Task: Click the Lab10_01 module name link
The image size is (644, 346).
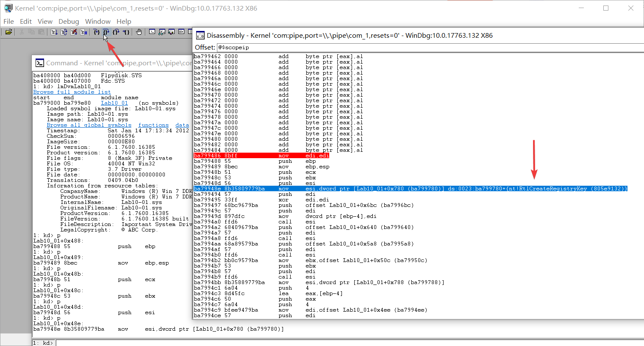Action: point(114,103)
